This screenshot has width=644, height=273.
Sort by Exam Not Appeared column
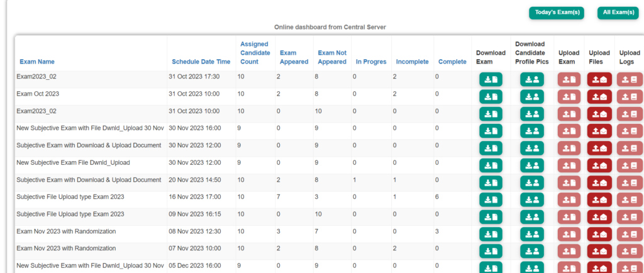(x=332, y=57)
